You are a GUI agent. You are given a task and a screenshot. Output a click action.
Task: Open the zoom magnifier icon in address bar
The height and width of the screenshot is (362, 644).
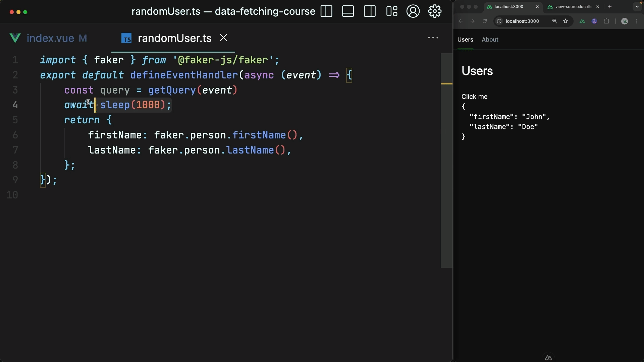point(554,21)
